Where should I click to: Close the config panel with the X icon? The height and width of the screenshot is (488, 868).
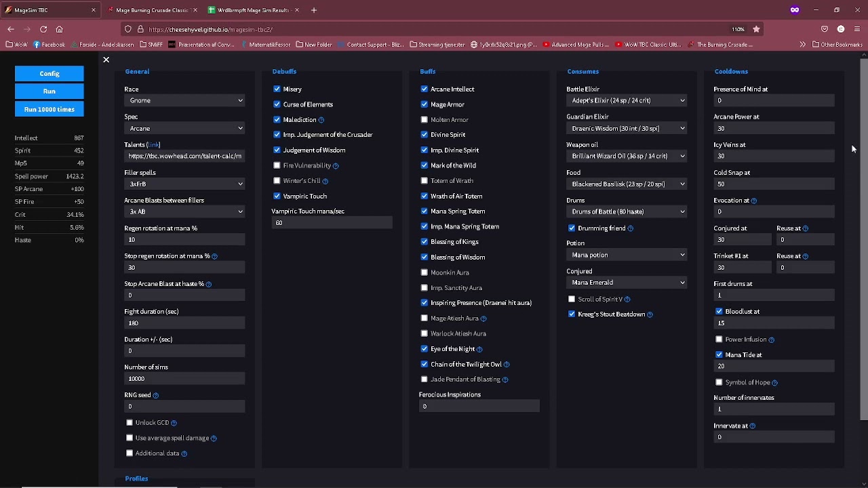[106, 60]
